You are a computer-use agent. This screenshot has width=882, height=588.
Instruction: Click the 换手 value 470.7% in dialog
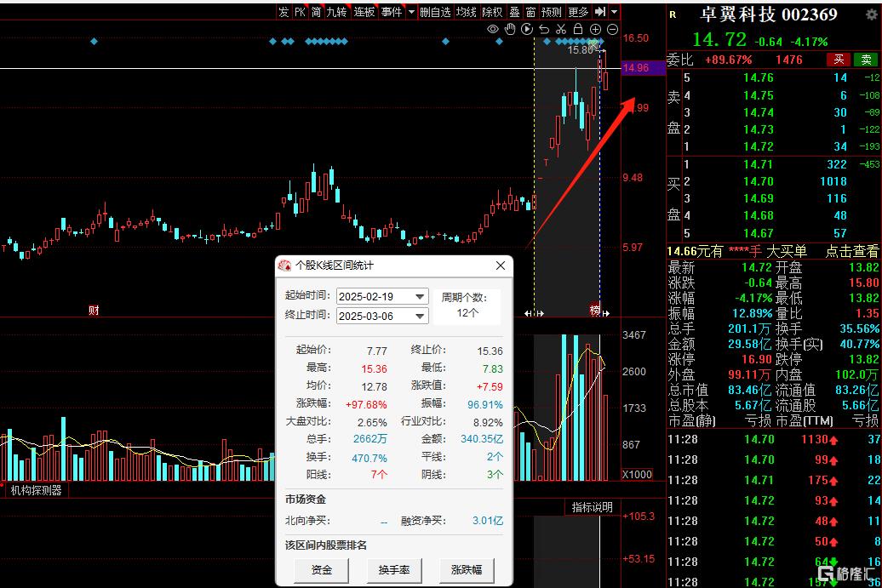pos(369,458)
